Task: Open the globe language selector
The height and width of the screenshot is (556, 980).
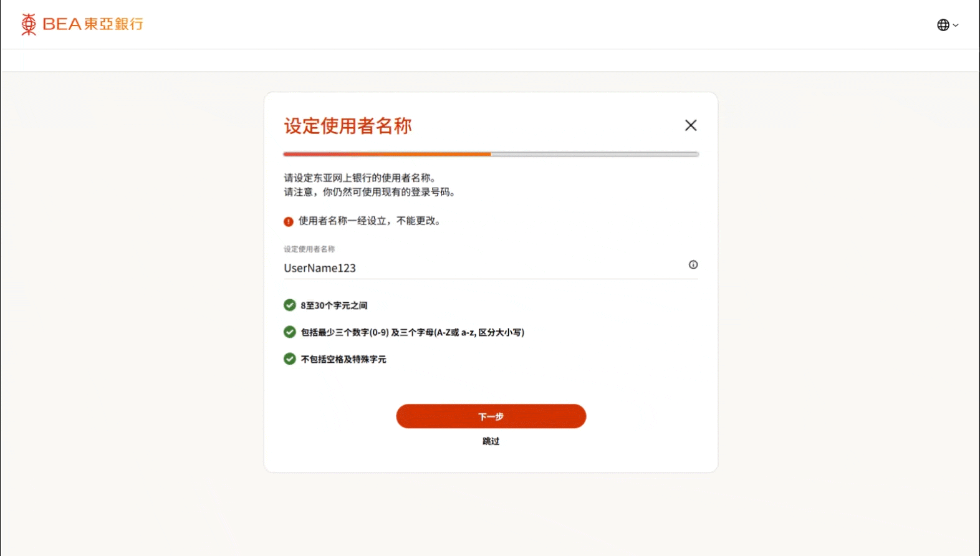Action: (948, 25)
